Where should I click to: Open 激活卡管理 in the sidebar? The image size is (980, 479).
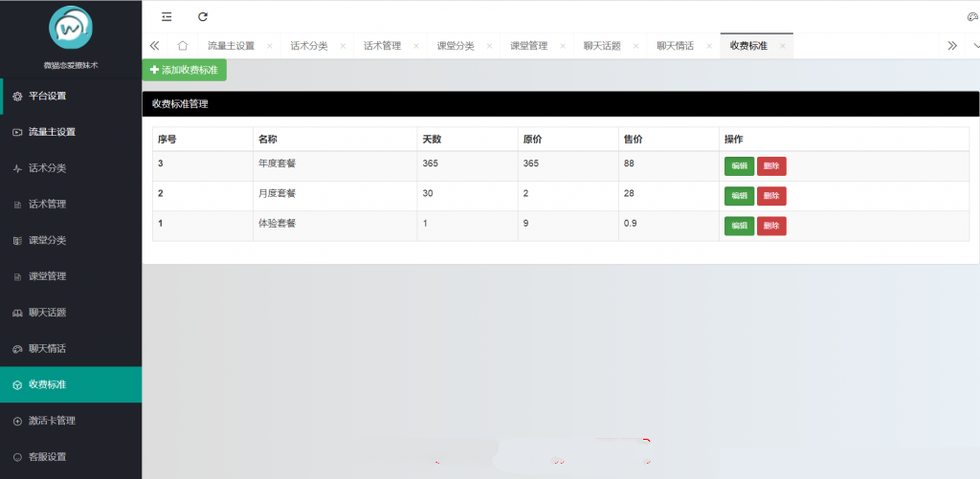(x=52, y=421)
